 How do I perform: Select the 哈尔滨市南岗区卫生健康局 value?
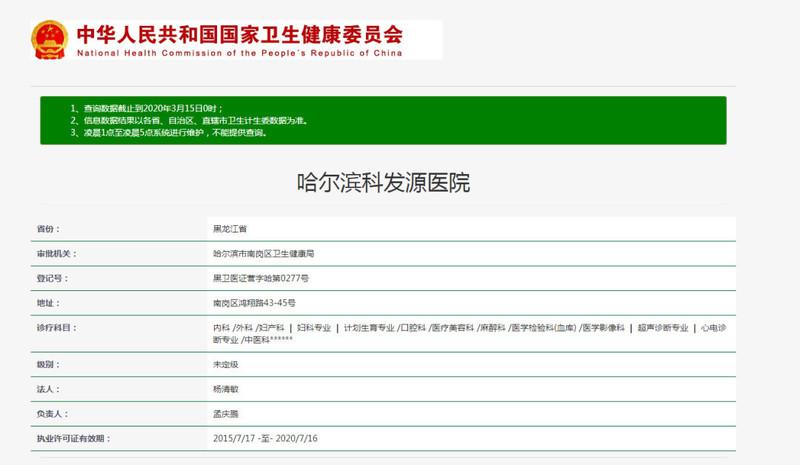262,254
